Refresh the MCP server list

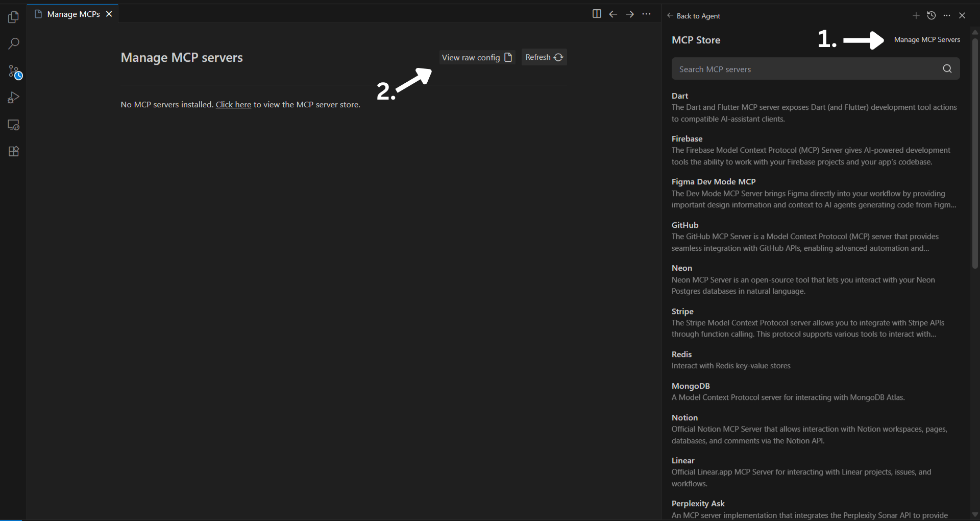544,57
